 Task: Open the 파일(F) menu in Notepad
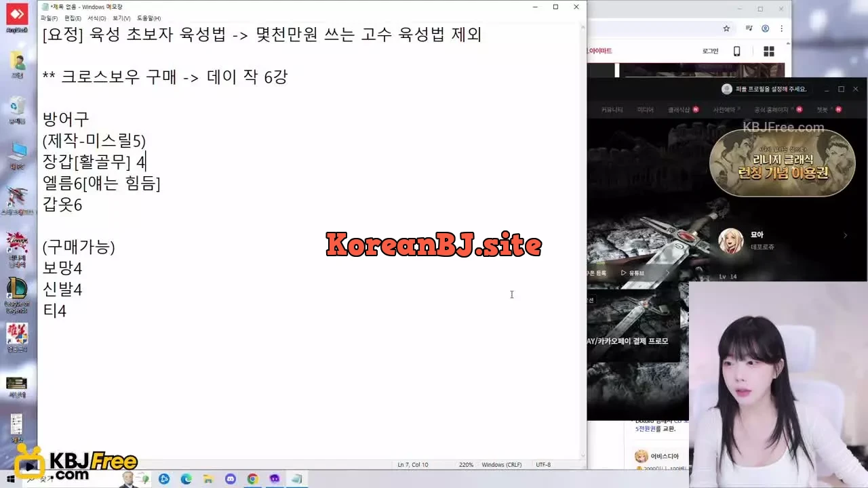coord(49,18)
